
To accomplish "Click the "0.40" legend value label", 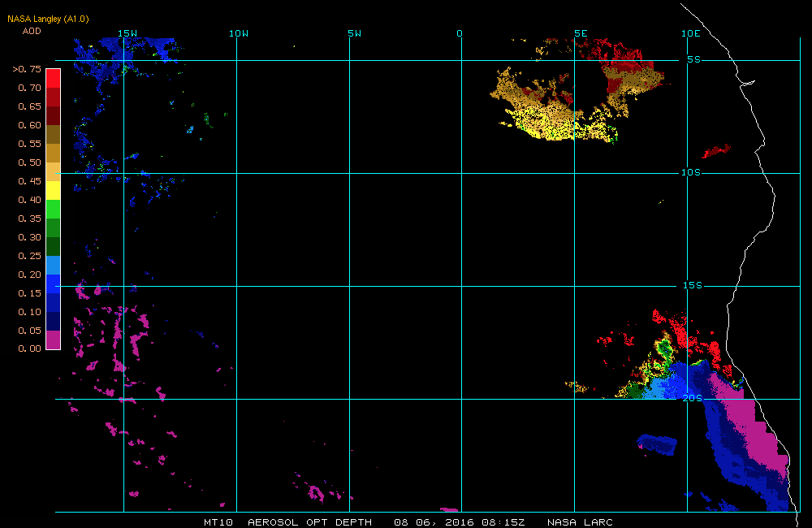I will (x=29, y=200).
